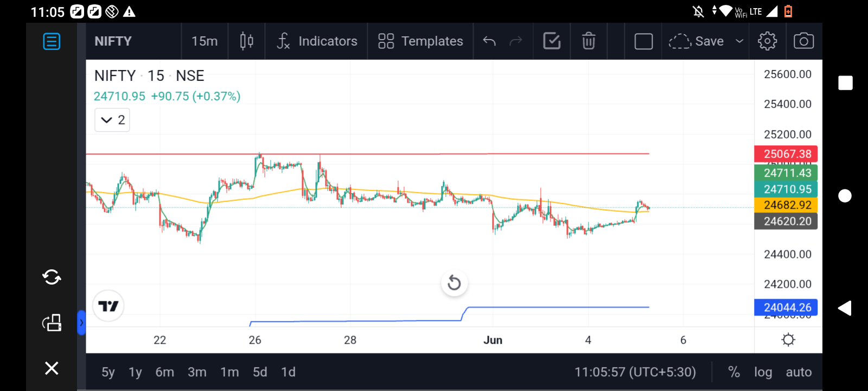Set range to 5y
Screen dimensions: 868x391
coord(108,372)
